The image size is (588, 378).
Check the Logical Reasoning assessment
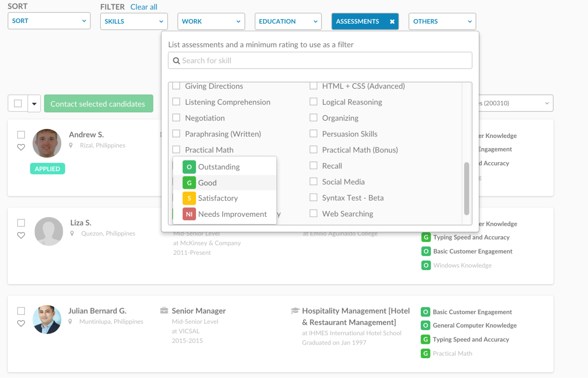(314, 101)
